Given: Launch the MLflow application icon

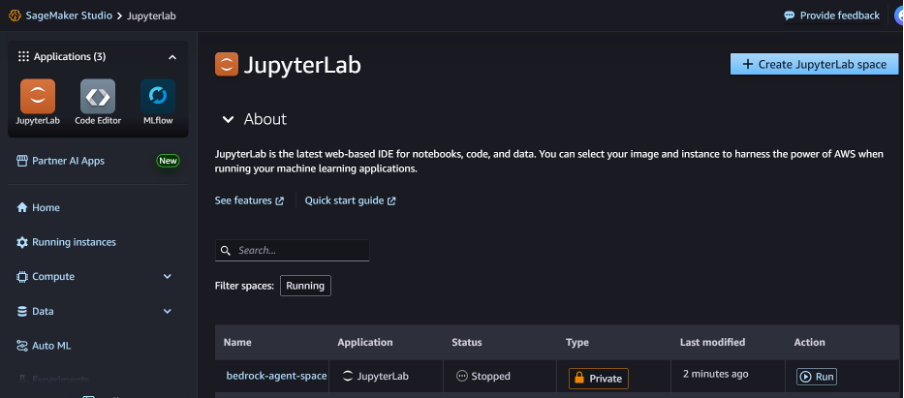Looking at the screenshot, I should point(157,96).
